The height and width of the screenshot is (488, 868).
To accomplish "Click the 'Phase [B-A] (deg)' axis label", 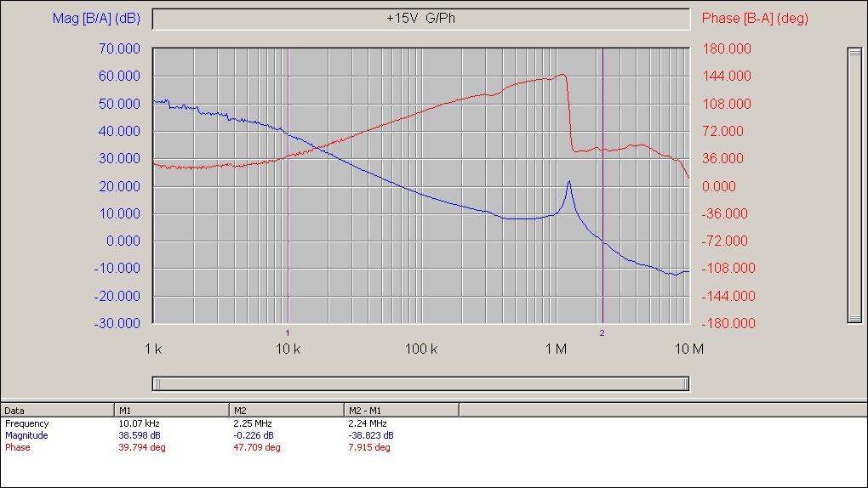I will [755, 18].
